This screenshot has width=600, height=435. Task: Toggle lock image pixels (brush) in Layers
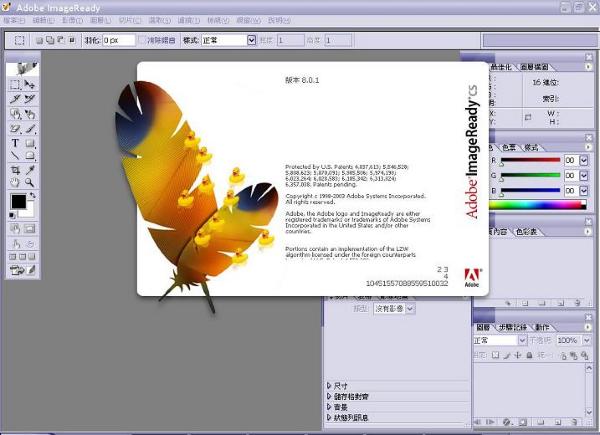coord(507,355)
